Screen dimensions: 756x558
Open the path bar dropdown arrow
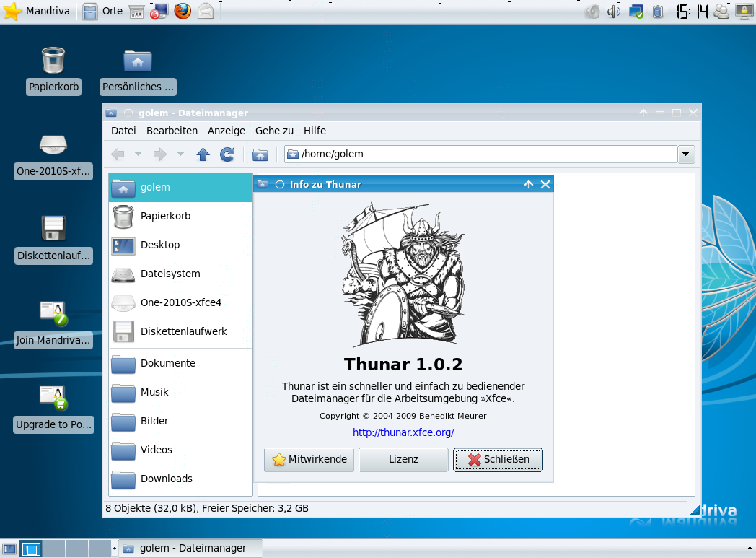pos(685,154)
